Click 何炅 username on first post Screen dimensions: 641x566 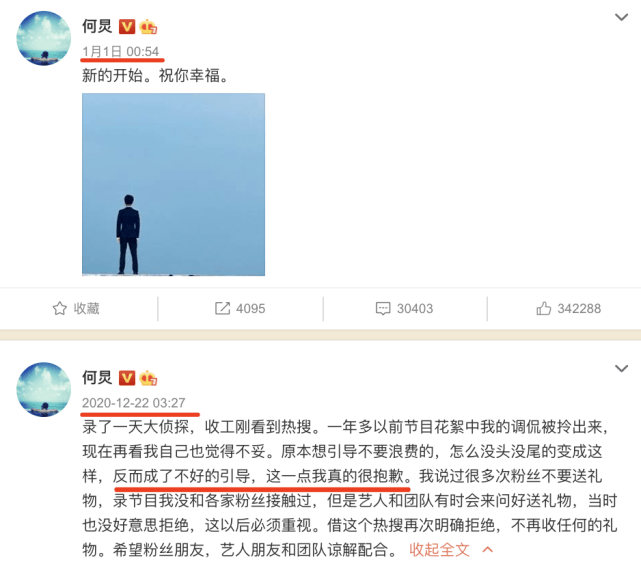97,26
